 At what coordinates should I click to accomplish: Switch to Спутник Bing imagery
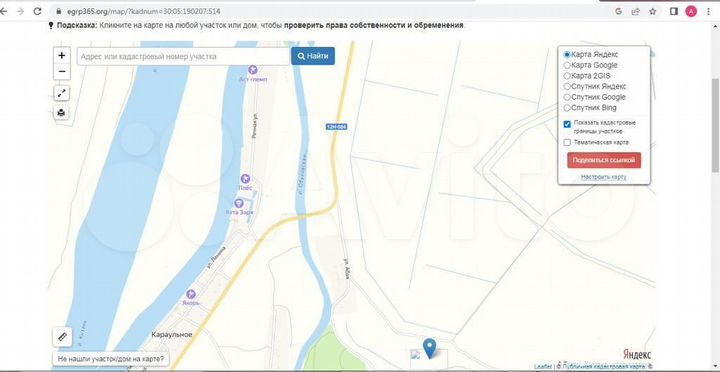click(x=567, y=108)
